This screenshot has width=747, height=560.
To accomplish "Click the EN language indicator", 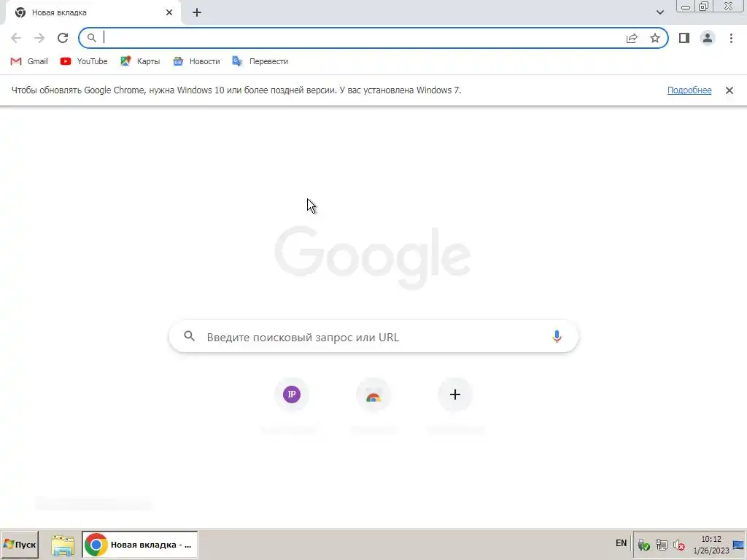I will pyautogui.click(x=621, y=543).
